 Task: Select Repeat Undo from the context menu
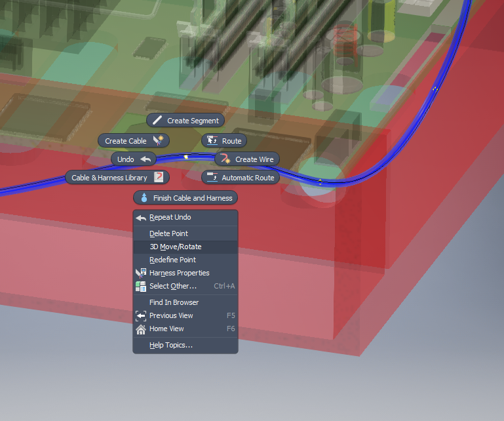click(185, 218)
